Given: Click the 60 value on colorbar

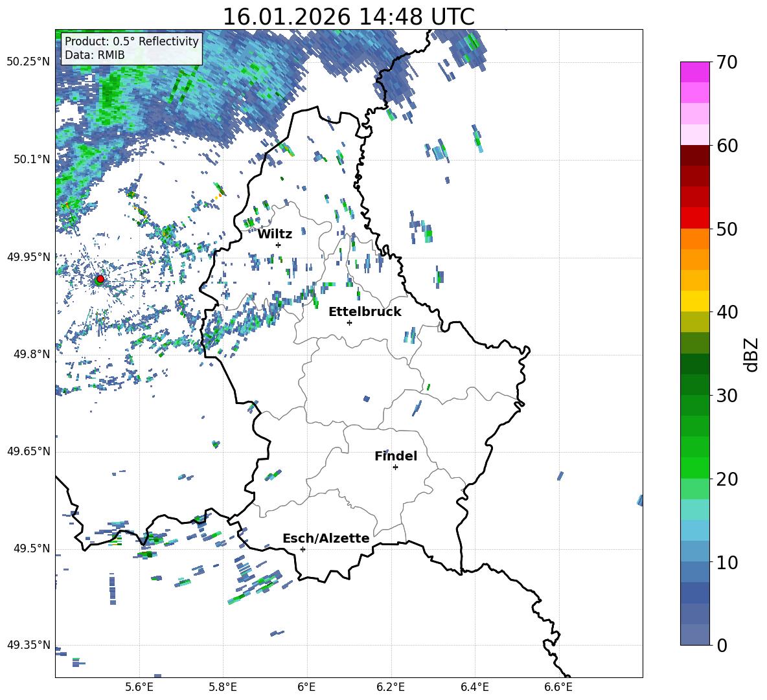Looking at the screenshot, I should pyautogui.click(x=727, y=146).
